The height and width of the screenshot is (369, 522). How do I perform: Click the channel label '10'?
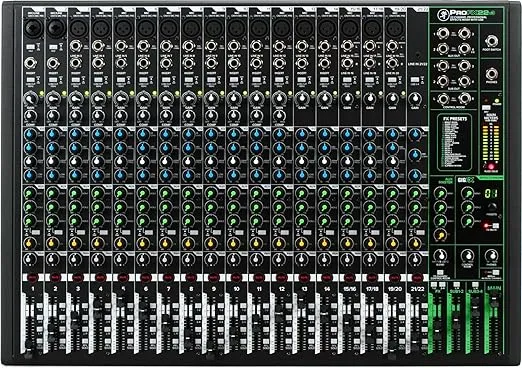click(236, 289)
